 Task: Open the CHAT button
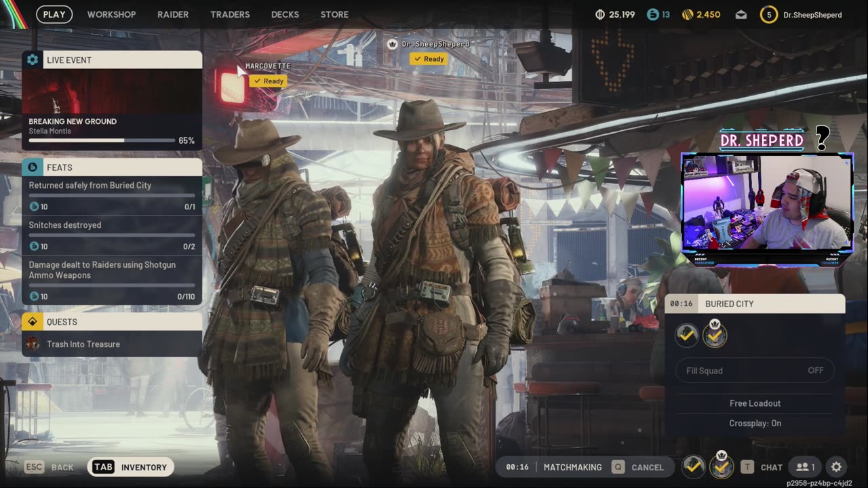(762, 467)
